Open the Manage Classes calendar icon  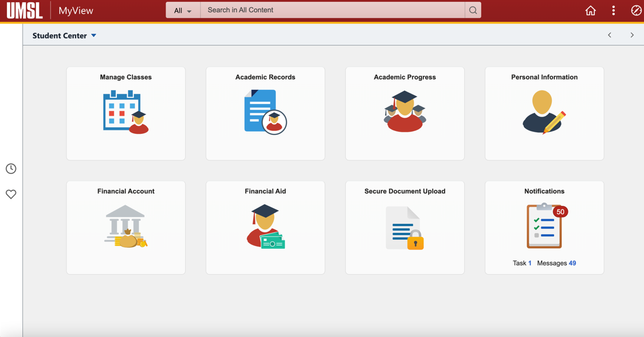point(125,112)
